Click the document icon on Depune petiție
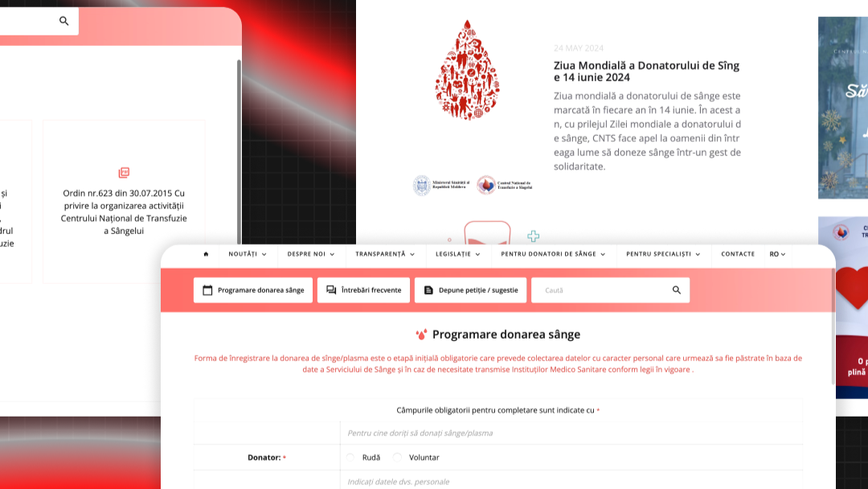The image size is (868, 489). pyautogui.click(x=428, y=290)
